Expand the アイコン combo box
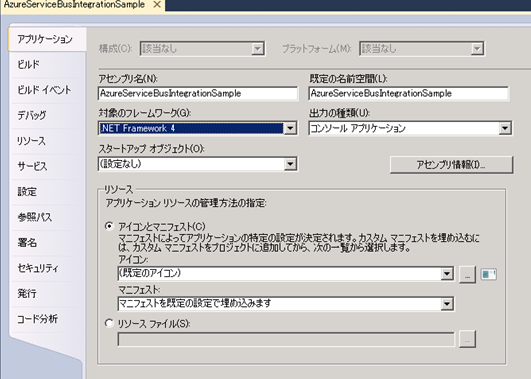 click(x=285, y=274)
